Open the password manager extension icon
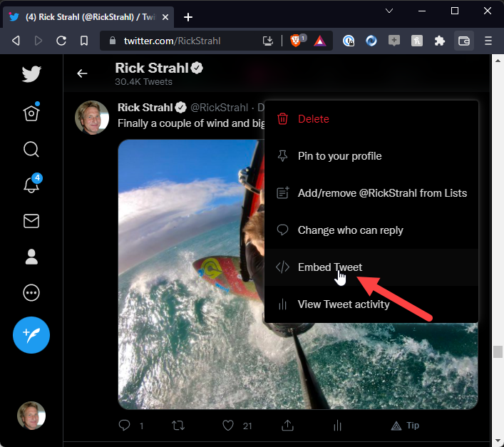The width and height of the screenshot is (504, 447). click(x=349, y=41)
